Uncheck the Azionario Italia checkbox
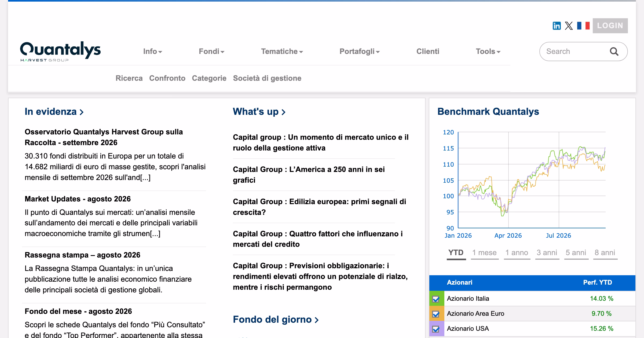644x338 pixels. (x=436, y=299)
